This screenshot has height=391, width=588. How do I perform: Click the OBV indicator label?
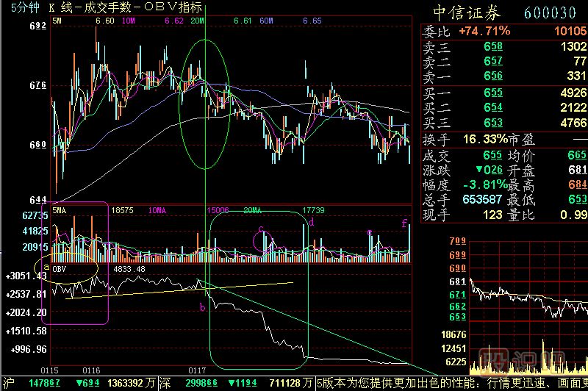[57, 269]
